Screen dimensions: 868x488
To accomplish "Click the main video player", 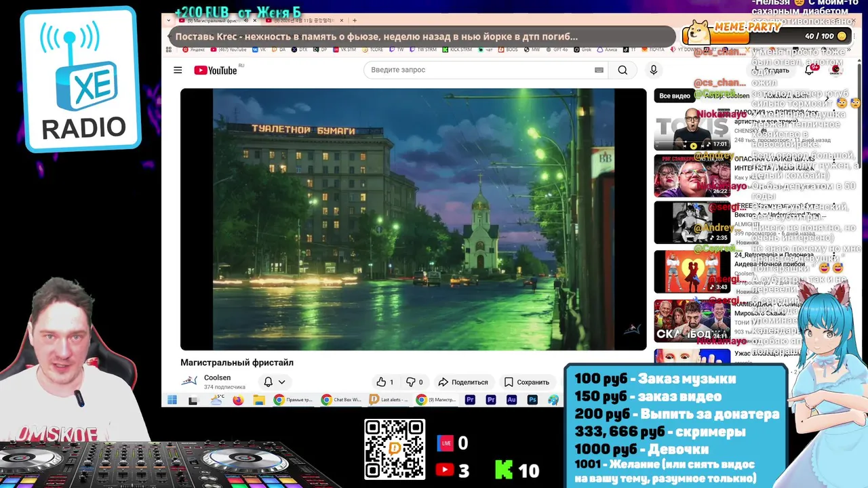I will click(x=413, y=219).
